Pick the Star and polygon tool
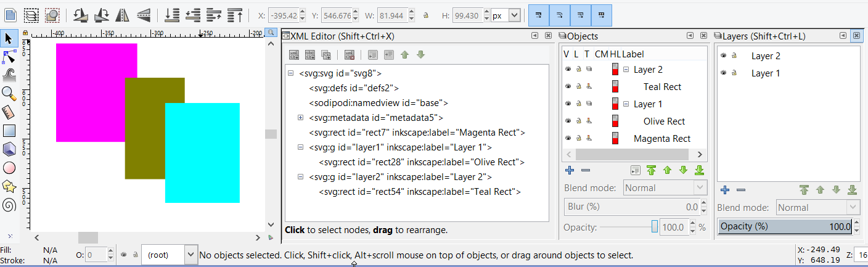Screen dimensions: 868x267 9,186
